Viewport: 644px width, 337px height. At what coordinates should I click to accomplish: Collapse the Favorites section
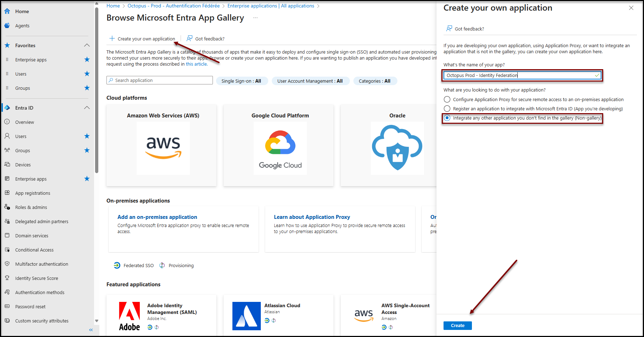87,45
